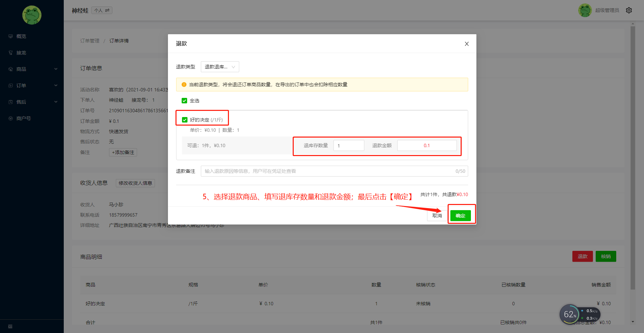Click phone number 18579999657
This screenshot has height=333, width=644.
click(123, 215)
